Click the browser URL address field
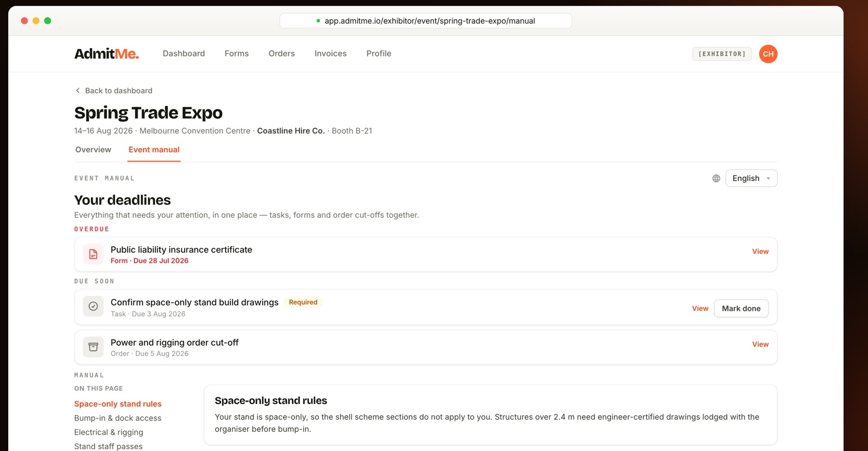Screen dimensions: 868x451 point(426,21)
